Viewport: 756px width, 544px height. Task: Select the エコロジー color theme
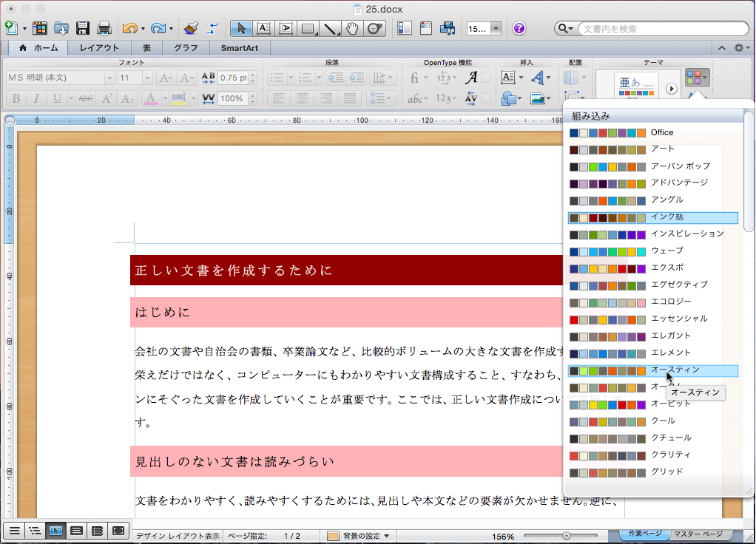(653, 302)
